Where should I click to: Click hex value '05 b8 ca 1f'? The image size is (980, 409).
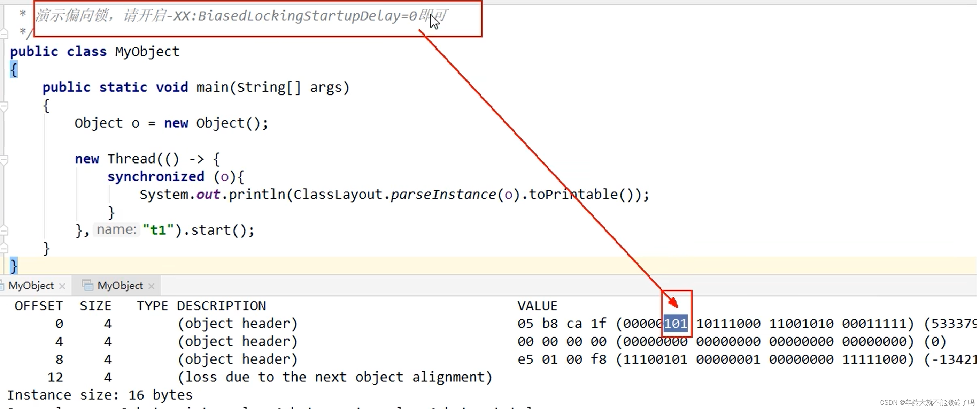(x=562, y=324)
